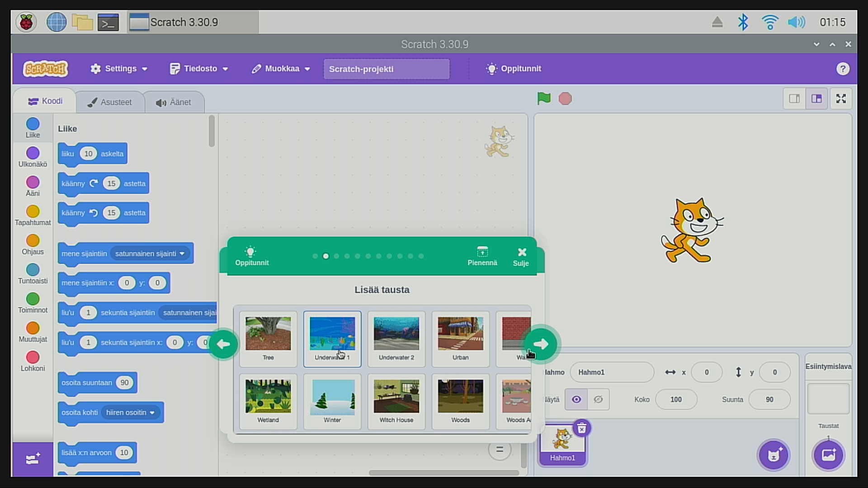Click the sprite x position field
Image resolution: width=868 pixels, height=488 pixels.
pos(707,372)
